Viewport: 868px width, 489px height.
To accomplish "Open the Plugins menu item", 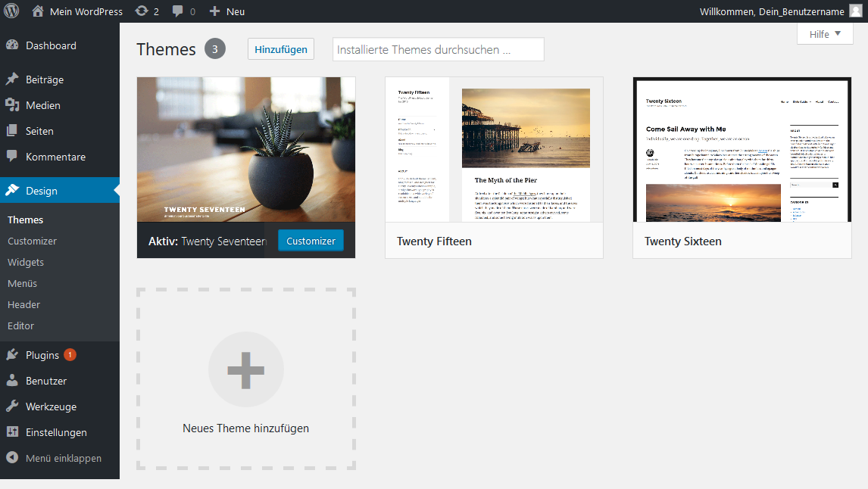I will [60, 354].
